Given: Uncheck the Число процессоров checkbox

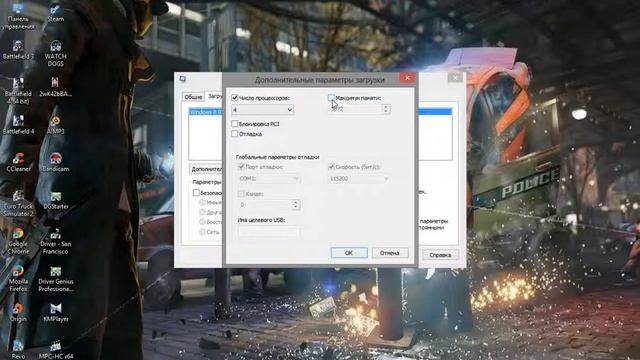Looking at the screenshot, I should click(235, 98).
